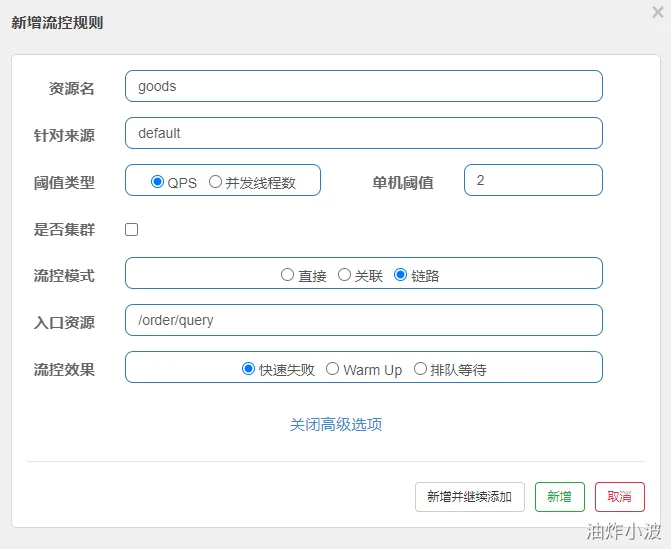Collapse advanced options via 关闭高级选项
Screen dimensions: 671x549
pyautogui.click(x=336, y=424)
